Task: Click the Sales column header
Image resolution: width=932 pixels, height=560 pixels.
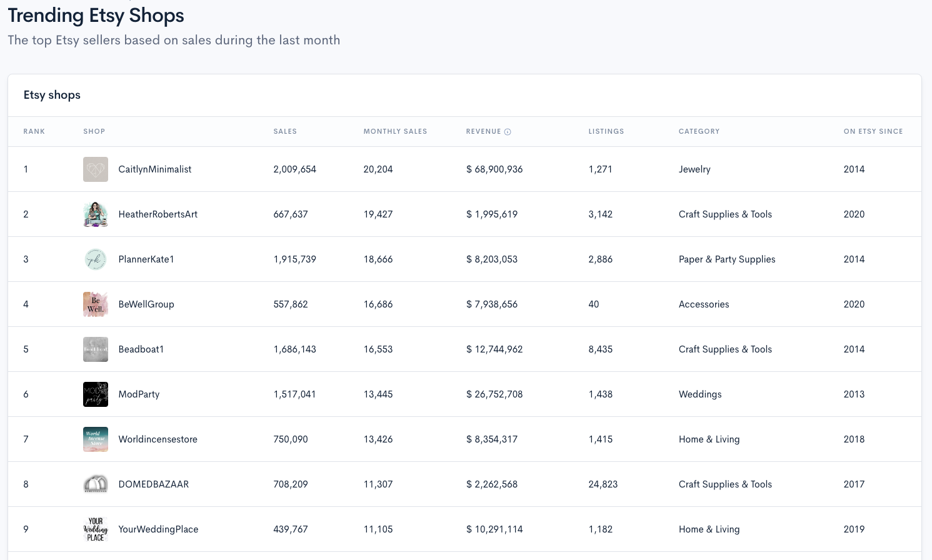Action: [285, 132]
